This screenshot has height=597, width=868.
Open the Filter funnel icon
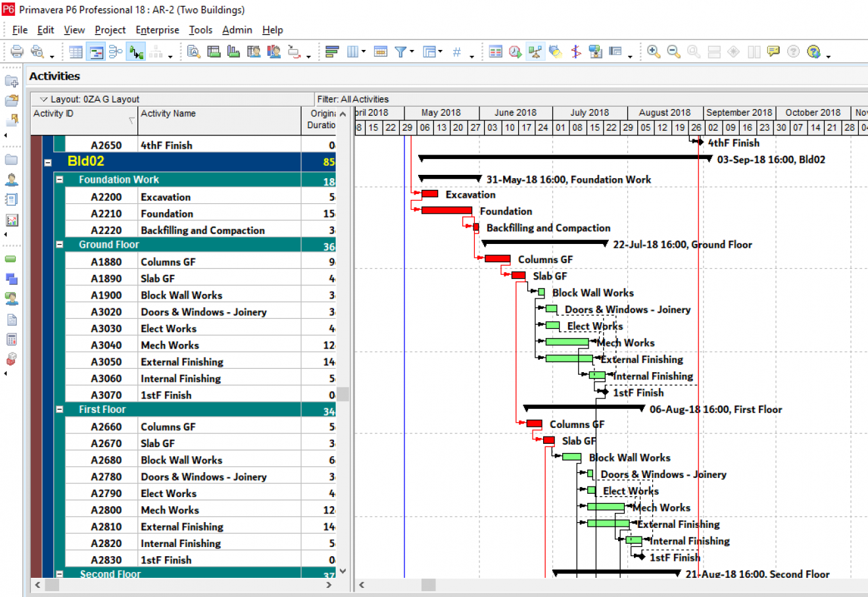[x=400, y=51]
